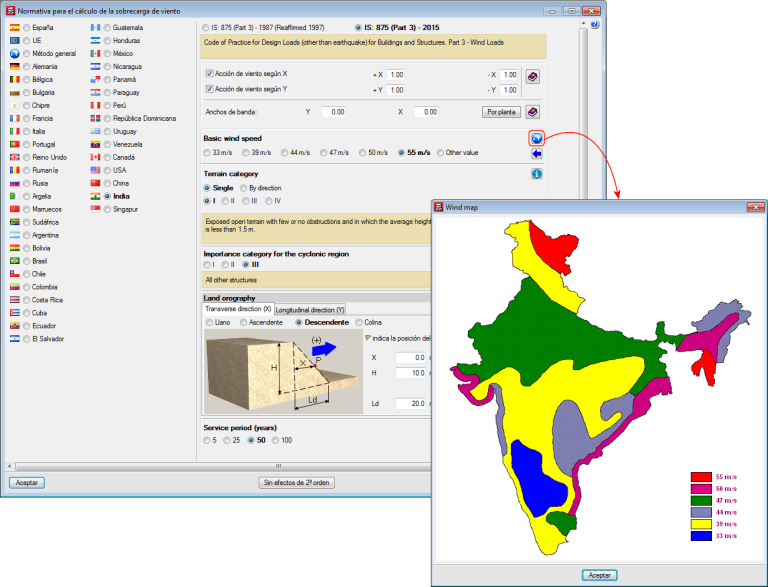The width and height of the screenshot is (768, 587).
Task: Click the Alemania flag icon
Action: [x=15, y=66]
